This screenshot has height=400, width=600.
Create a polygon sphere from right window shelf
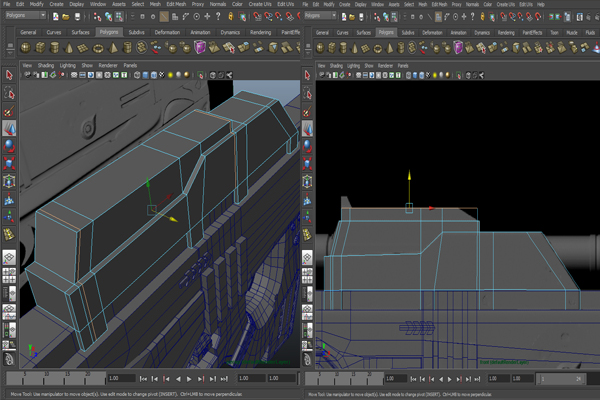(x=320, y=48)
